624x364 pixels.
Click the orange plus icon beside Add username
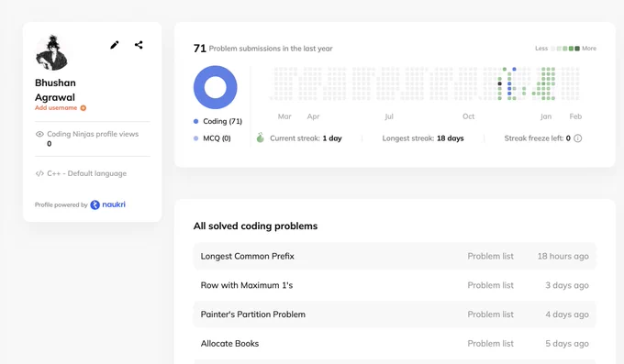pos(84,108)
